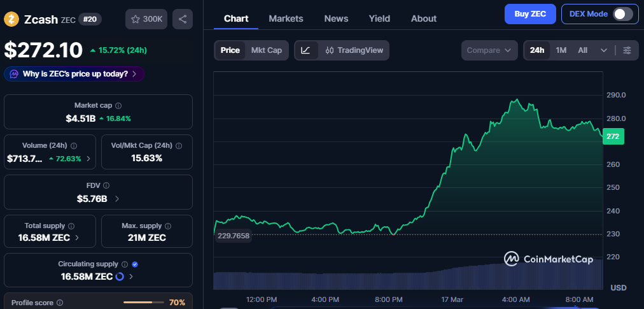The image size is (644, 309).
Task: Click the 272 current price marker
Action: click(613, 136)
